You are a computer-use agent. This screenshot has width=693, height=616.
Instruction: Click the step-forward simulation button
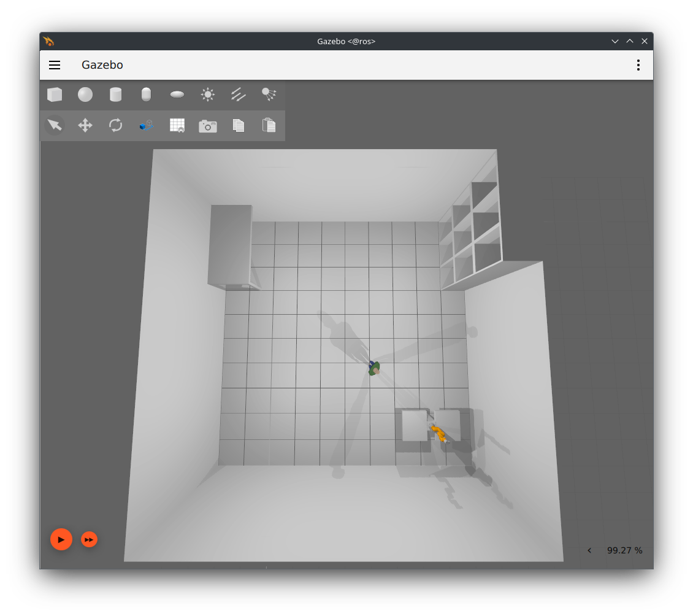pyautogui.click(x=90, y=539)
